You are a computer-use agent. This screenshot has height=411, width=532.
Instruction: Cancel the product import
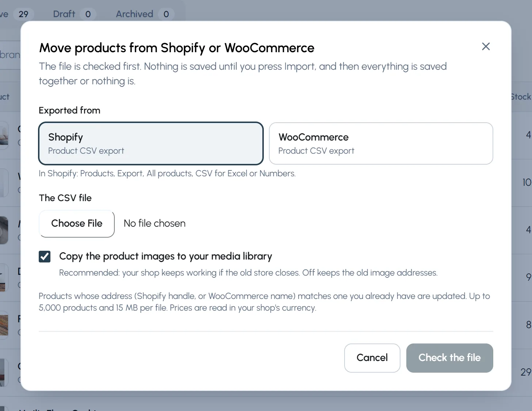pos(372,358)
